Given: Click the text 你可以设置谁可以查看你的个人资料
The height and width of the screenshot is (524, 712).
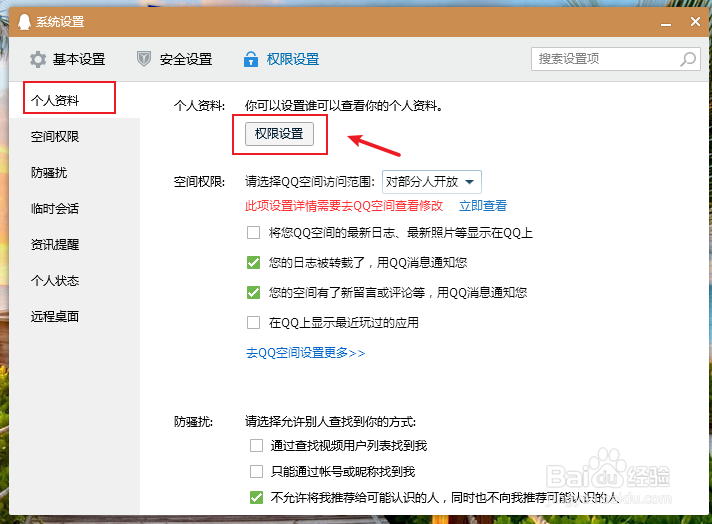Looking at the screenshot, I should (x=344, y=106).
